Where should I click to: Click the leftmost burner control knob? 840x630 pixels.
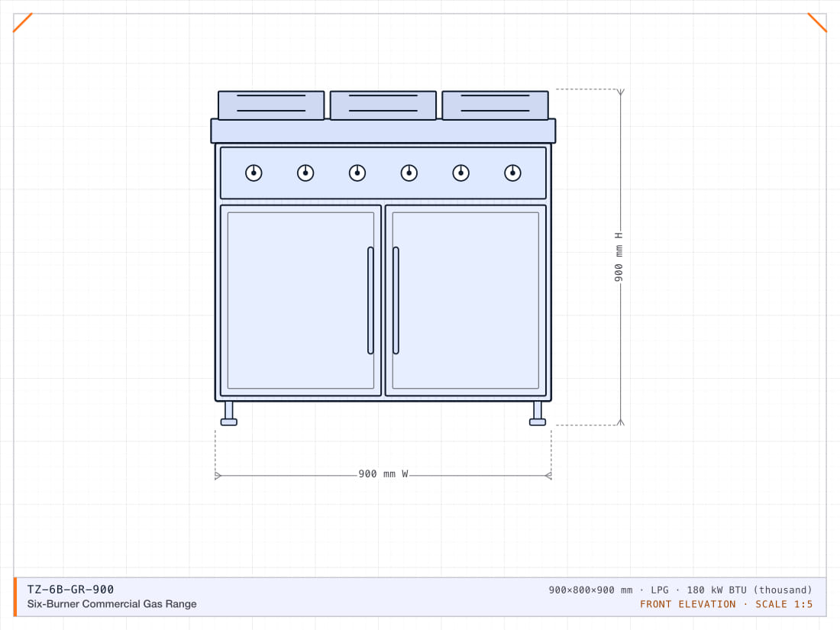pyautogui.click(x=254, y=173)
